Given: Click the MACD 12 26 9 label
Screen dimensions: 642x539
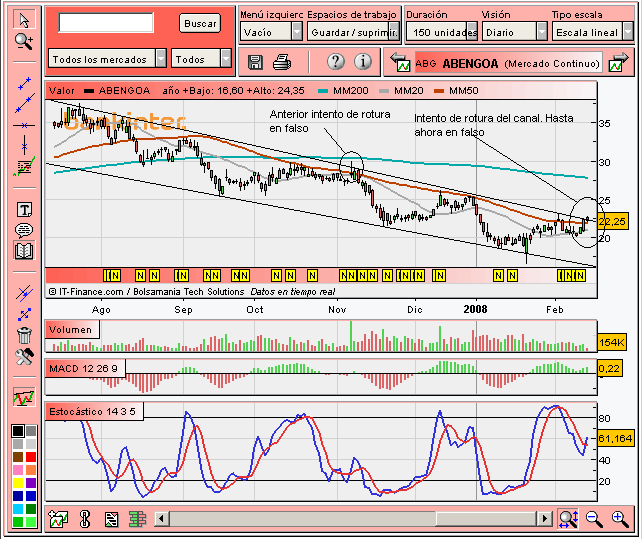Looking at the screenshot, I should [85, 368].
